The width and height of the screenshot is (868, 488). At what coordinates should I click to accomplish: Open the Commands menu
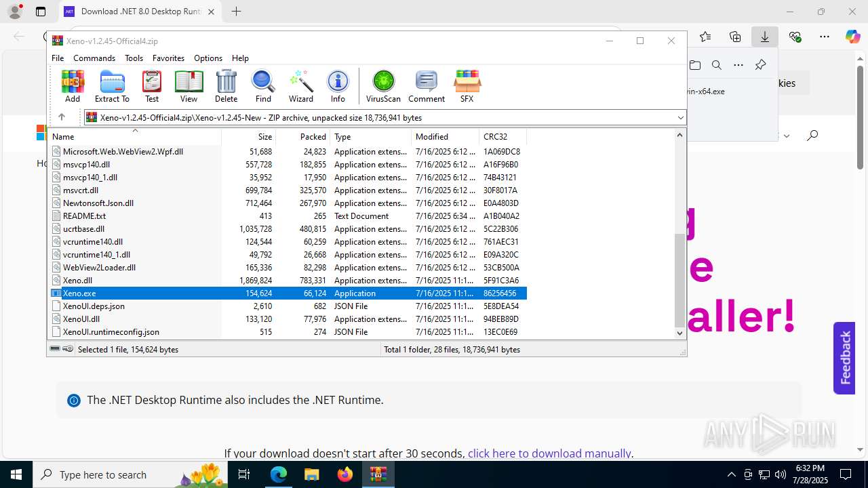(94, 58)
